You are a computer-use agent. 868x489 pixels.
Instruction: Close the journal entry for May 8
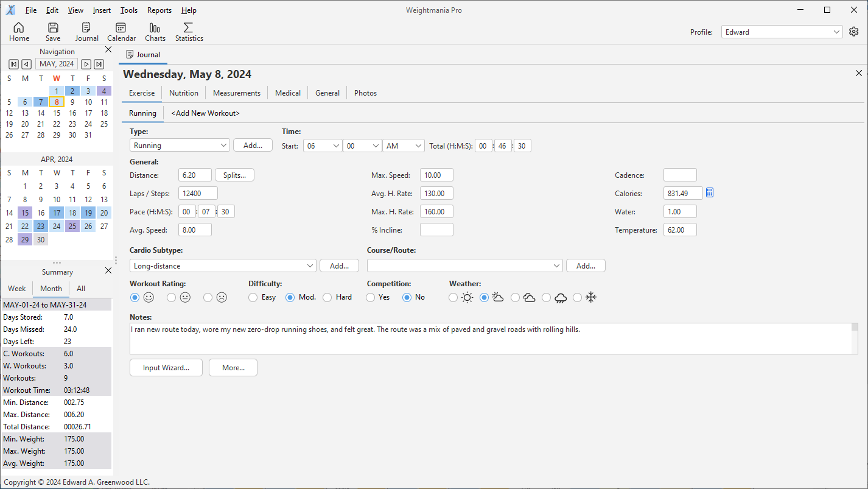[x=859, y=73]
